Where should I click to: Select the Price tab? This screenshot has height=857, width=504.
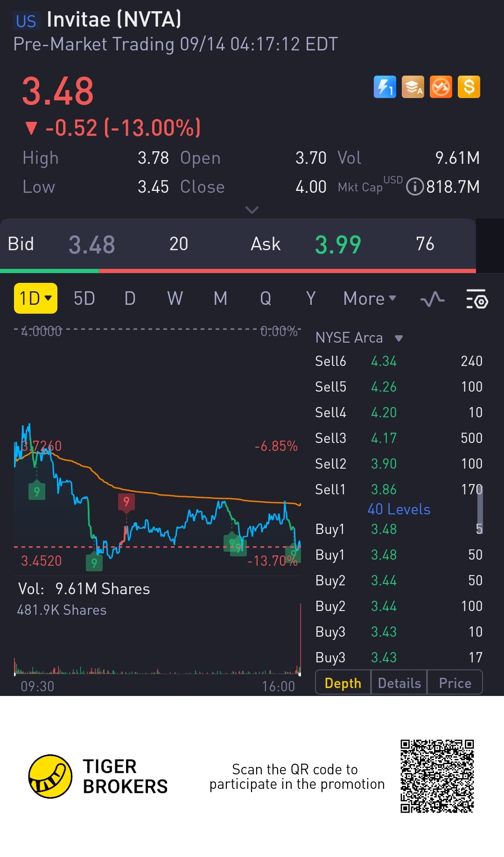point(455,683)
